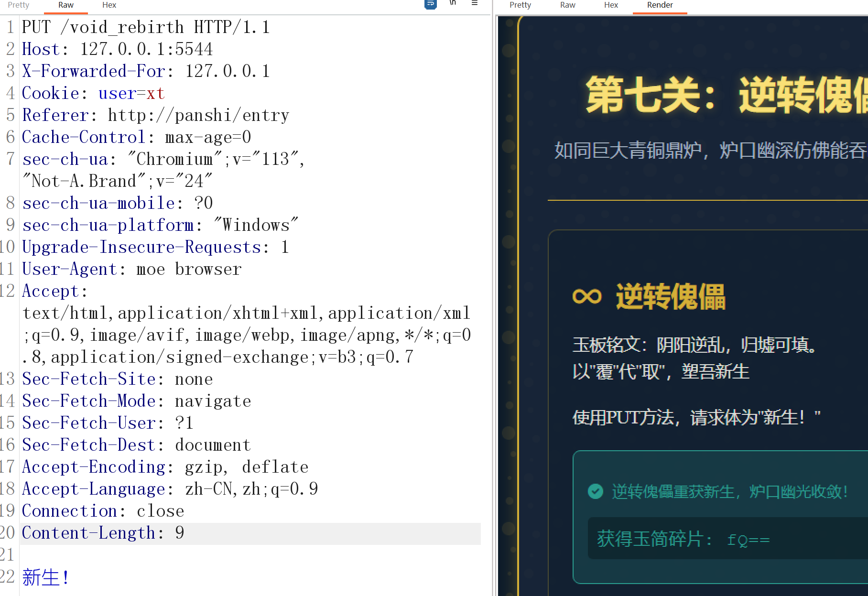868x596 pixels.
Task: Select the request Raw tab
Action: (x=65, y=5)
